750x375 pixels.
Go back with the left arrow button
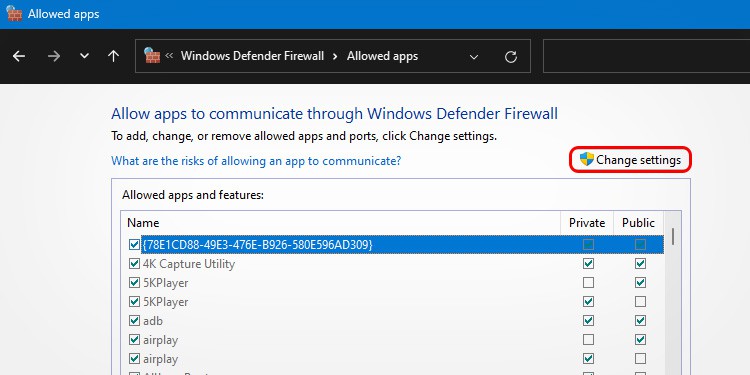[x=19, y=56]
